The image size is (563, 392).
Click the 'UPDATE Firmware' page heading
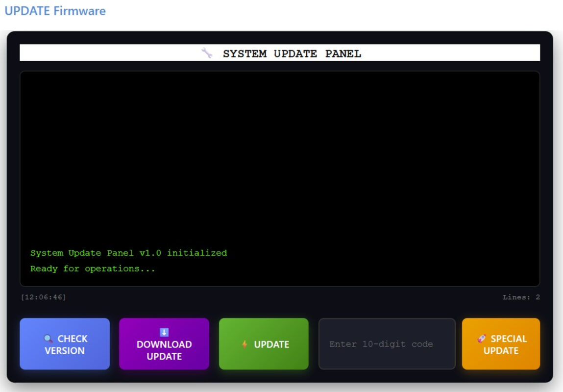[55, 11]
